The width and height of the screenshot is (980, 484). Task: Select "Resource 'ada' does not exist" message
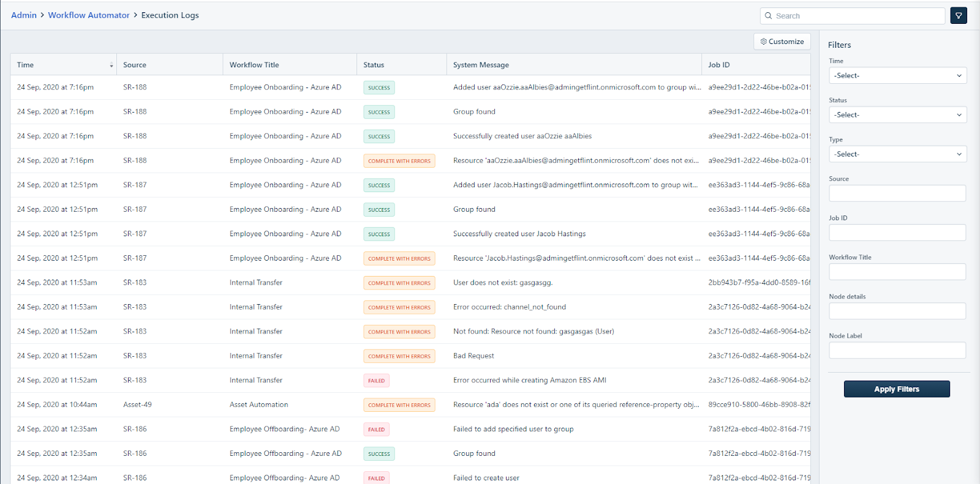[576, 405]
